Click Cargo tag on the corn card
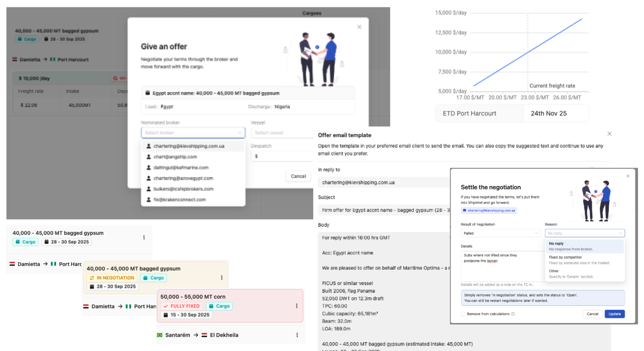This screenshot has height=351, width=644. point(219,306)
